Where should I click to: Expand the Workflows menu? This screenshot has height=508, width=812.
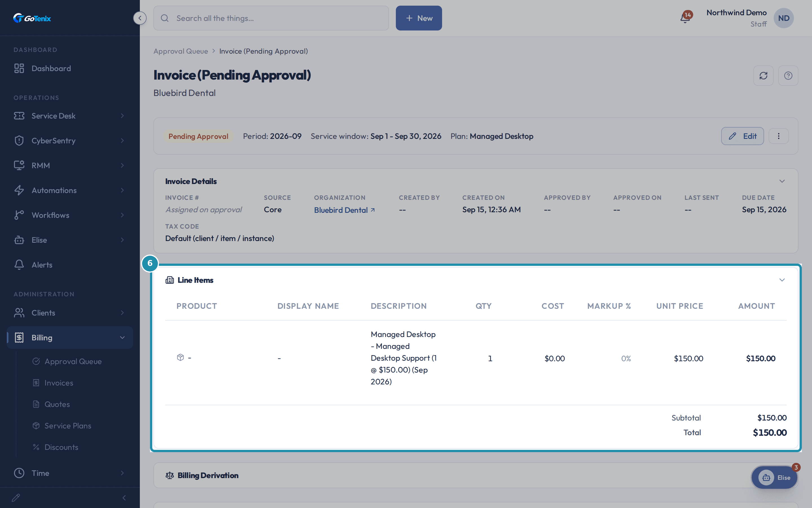tap(70, 215)
